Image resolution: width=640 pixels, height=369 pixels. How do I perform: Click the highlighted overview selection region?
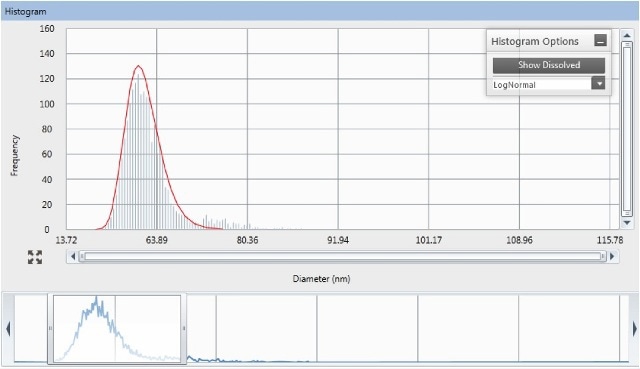[x=117, y=328]
